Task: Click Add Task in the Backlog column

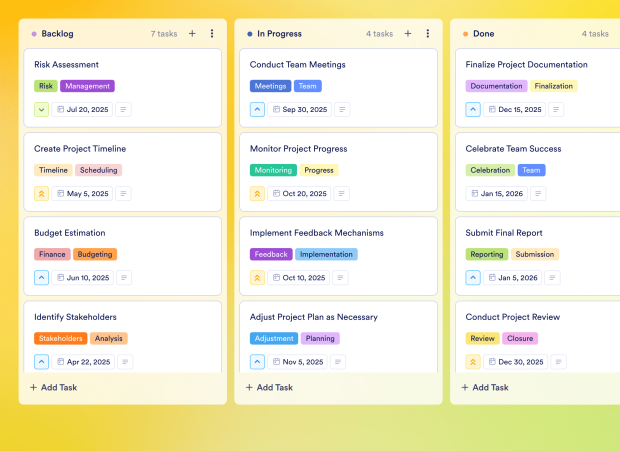Action: (x=54, y=387)
